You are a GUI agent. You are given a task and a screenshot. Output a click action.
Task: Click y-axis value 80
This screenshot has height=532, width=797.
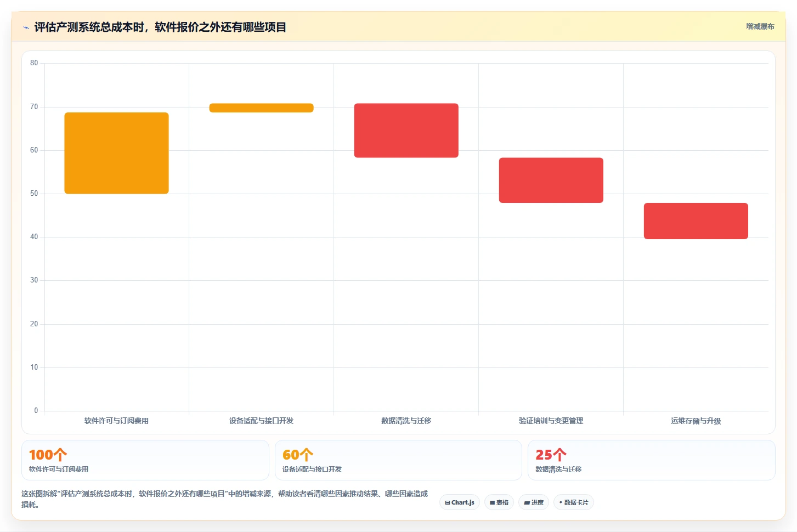pyautogui.click(x=34, y=63)
